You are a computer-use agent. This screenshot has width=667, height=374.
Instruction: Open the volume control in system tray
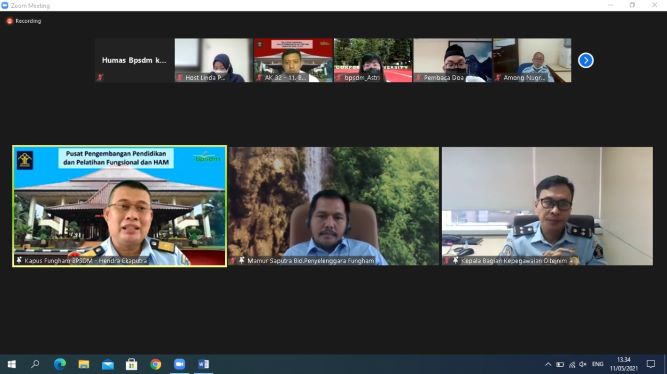(583, 364)
